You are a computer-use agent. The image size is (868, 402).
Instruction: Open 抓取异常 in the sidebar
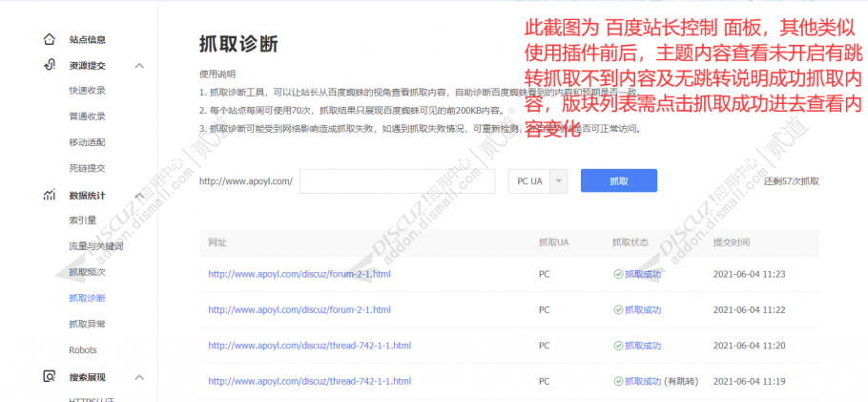click(x=88, y=325)
